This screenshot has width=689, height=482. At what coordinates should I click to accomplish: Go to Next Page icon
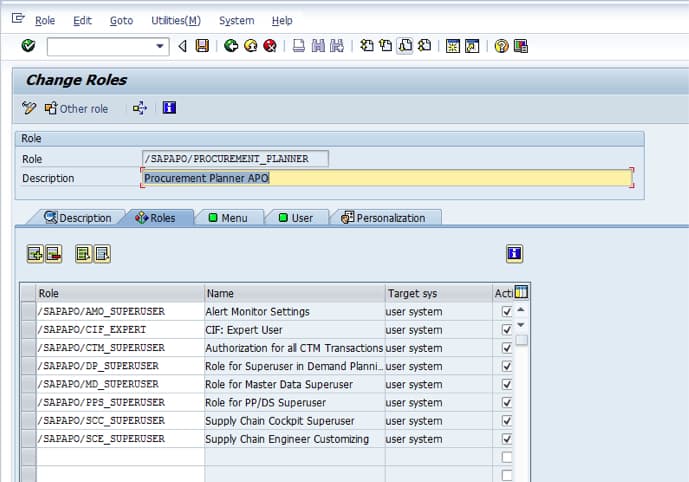(x=405, y=46)
